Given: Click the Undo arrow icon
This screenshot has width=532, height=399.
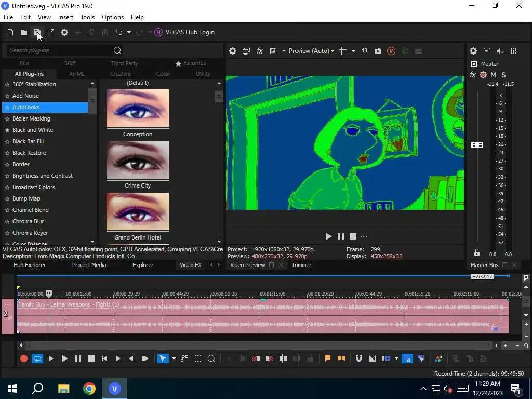Looking at the screenshot, I should click(x=118, y=32).
